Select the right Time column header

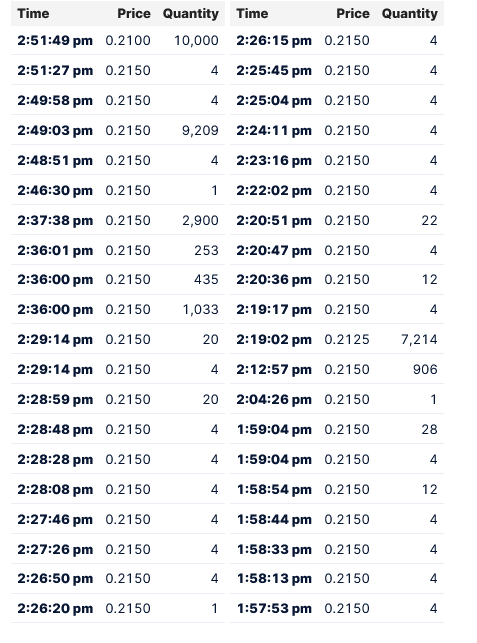click(x=252, y=14)
